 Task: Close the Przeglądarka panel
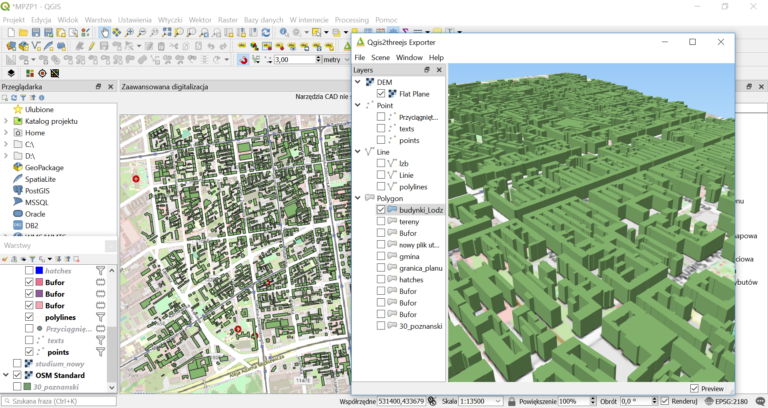111,86
